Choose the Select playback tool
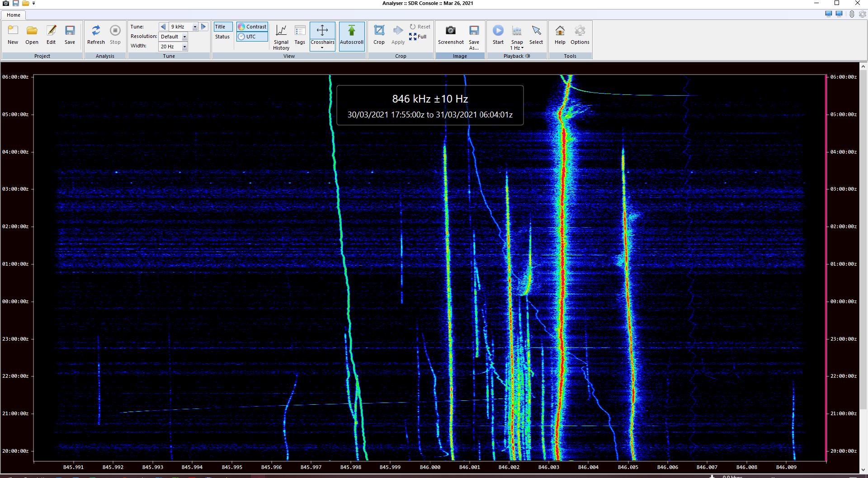Screen dimensions: 868x478 click(x=536, y=35)
